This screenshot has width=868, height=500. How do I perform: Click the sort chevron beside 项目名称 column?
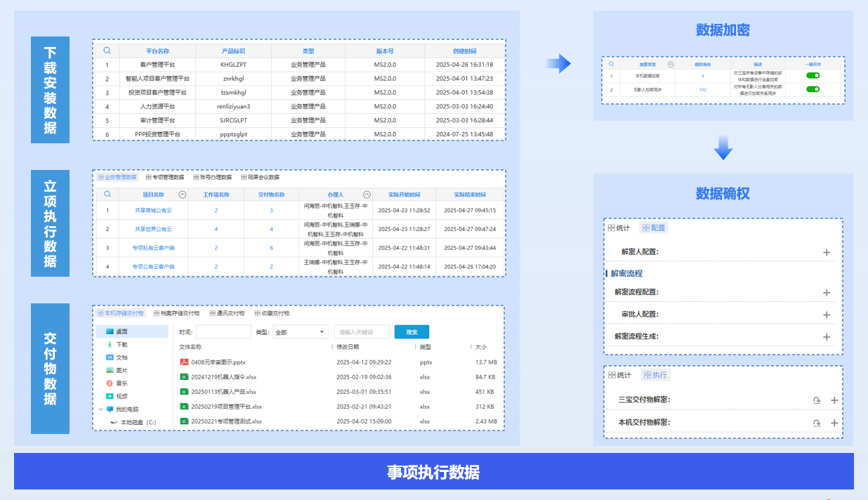click(183, 195)
